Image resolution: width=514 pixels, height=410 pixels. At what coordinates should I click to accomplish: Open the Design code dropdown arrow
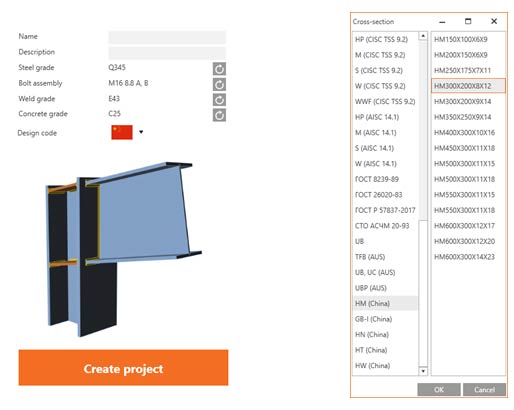[x=141, y=132]
